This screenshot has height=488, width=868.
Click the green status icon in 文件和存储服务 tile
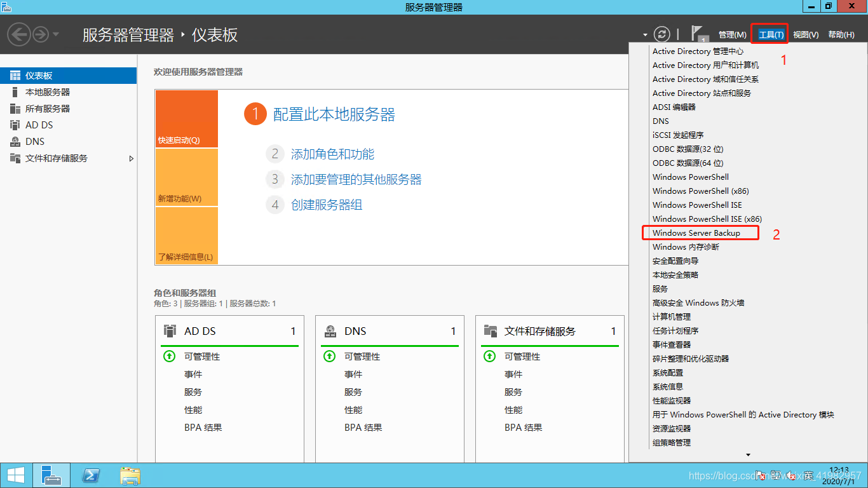tap(489, 356)
